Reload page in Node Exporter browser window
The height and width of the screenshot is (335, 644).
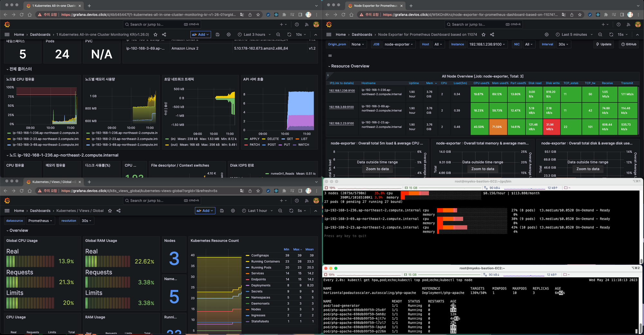343,14
